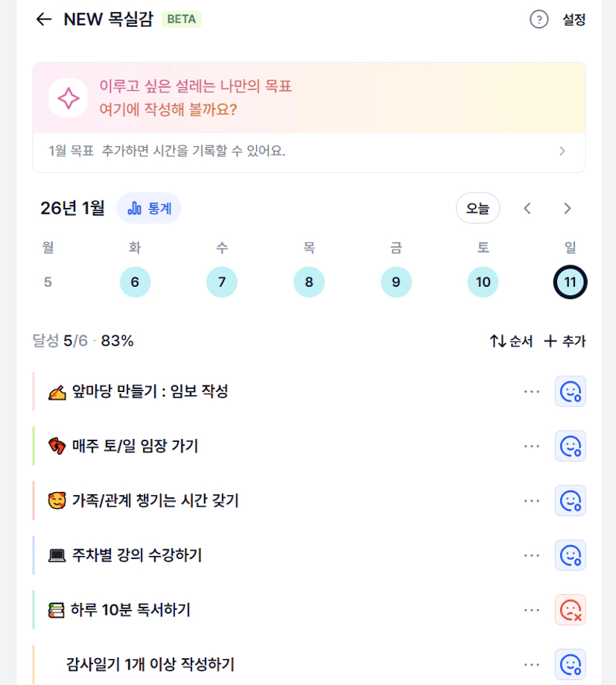Toggle smiley status for 앞마당 만들기
The height and width of the screenshot is (685, 616).
[570, 391]
